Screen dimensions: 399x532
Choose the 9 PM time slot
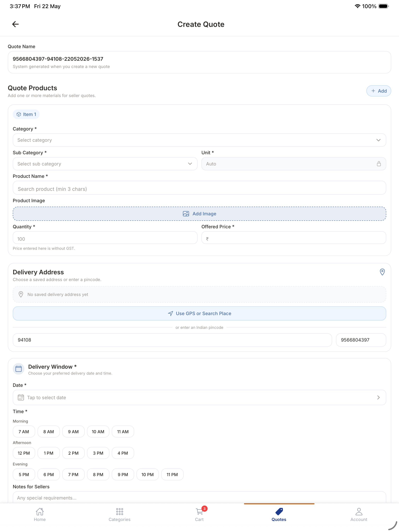123,475
